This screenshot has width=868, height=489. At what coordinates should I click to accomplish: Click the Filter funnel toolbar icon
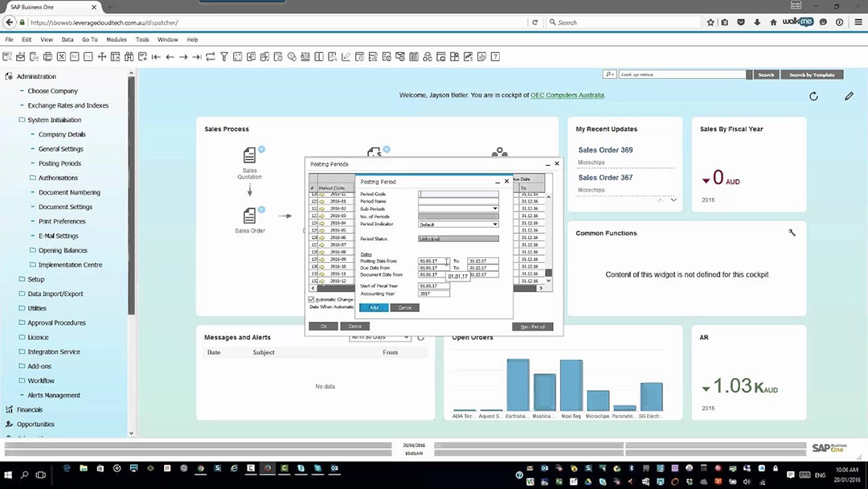tap(224, 57)
